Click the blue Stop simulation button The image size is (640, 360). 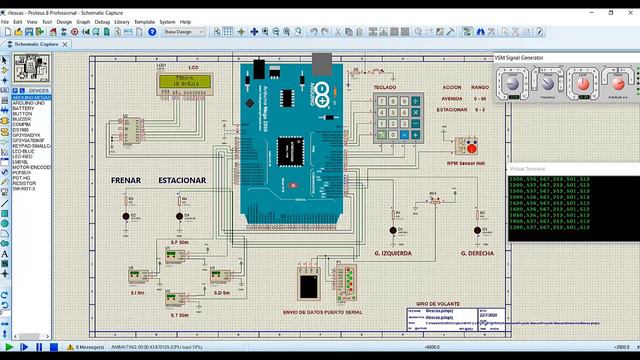[x=54, y=347]
